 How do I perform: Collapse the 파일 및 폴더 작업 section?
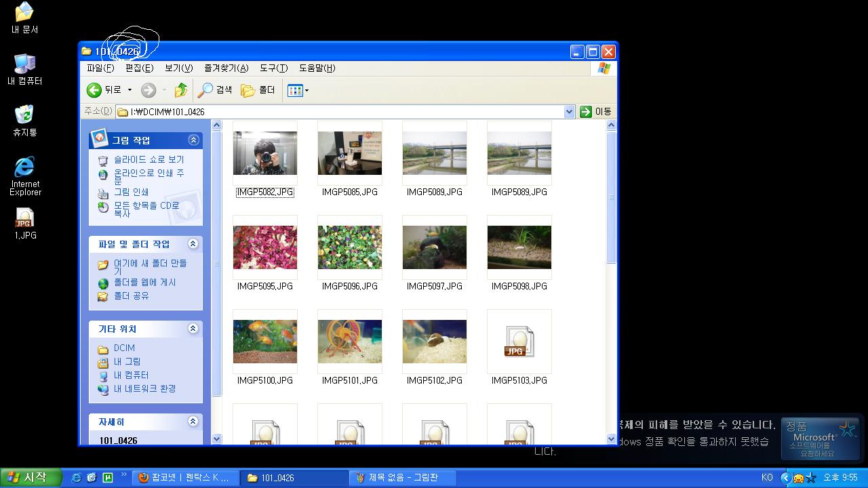193,244
